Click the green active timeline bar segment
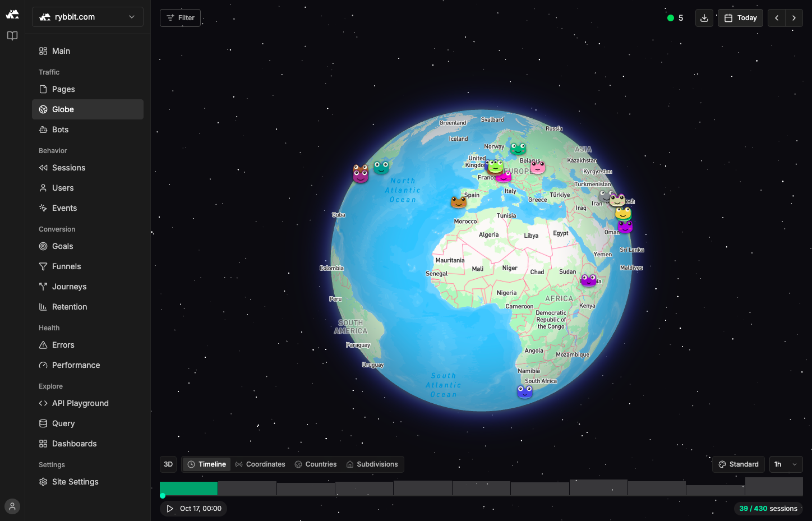Image resolution: width=812 pixels, height=521 pixels. click(189, 488)
